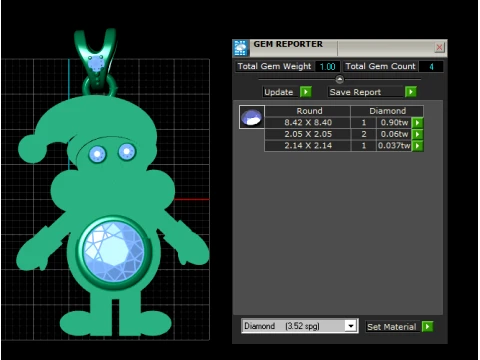Viewport: 480px width, 360px height.
Task: Click the green arrow next to Set Material
Action: click(x=427, y=326)
